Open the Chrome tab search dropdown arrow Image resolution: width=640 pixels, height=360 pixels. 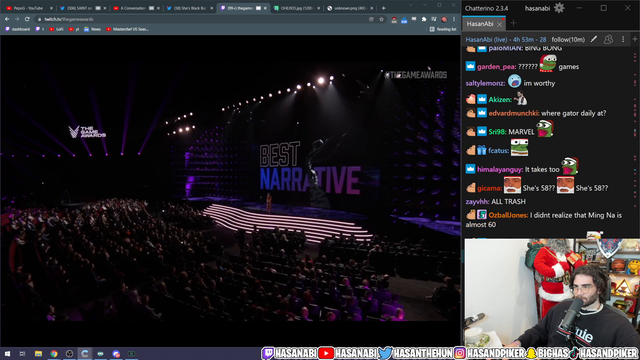click(x=411, y=5)
